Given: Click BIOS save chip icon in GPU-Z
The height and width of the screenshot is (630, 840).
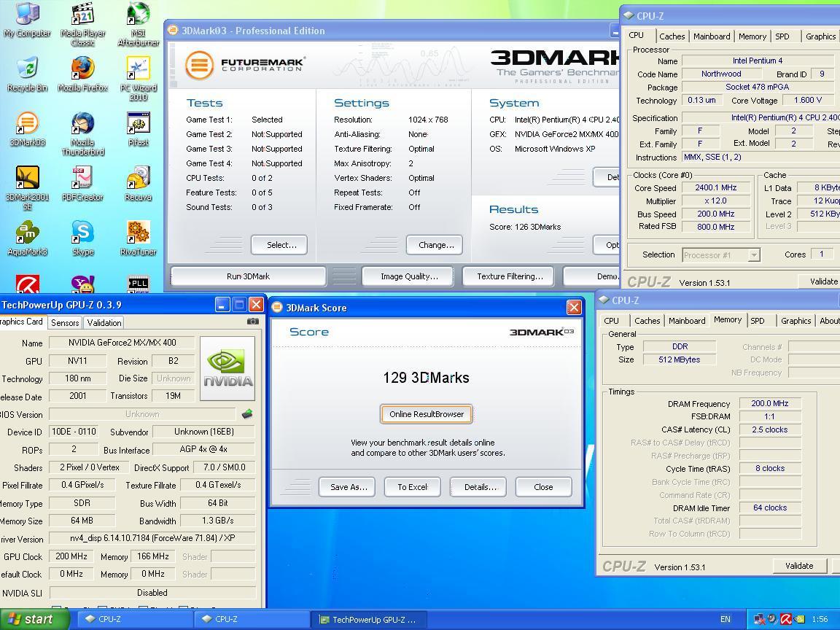Looking at the screenshot, I should coord(247,413).
